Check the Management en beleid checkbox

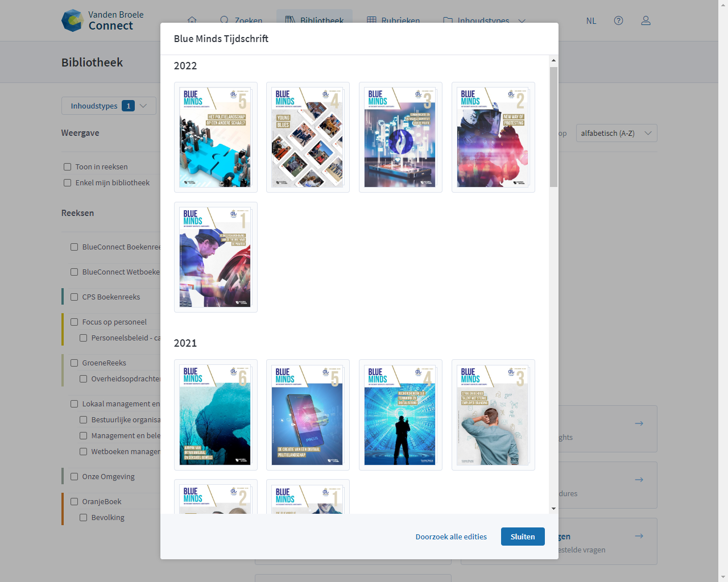point(84,435)
